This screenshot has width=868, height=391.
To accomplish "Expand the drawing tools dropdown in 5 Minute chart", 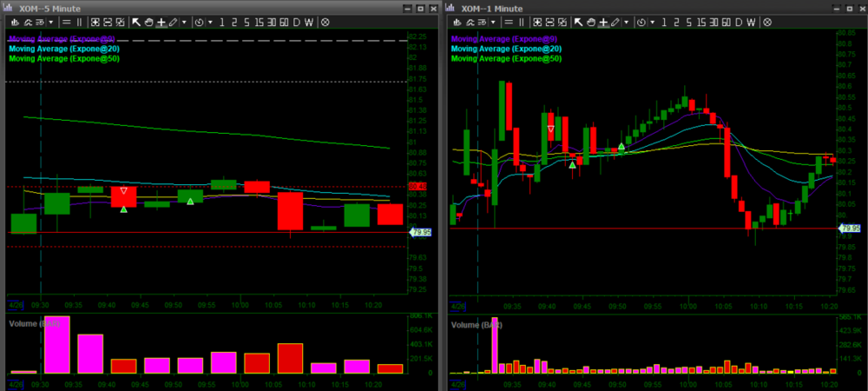I will 185,22.
